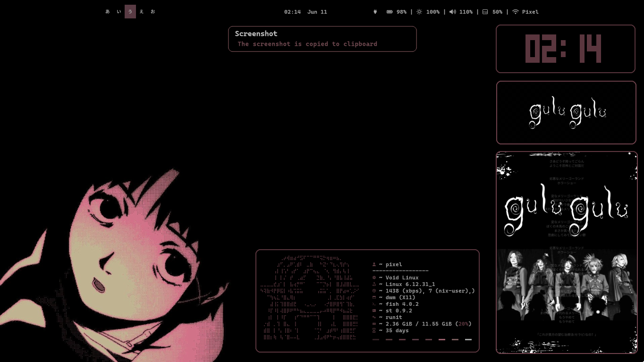This screenshot has height=362, width=644.
Task: Dismiss the Screenshot notification popup
Action: click(x=322, y=39)
